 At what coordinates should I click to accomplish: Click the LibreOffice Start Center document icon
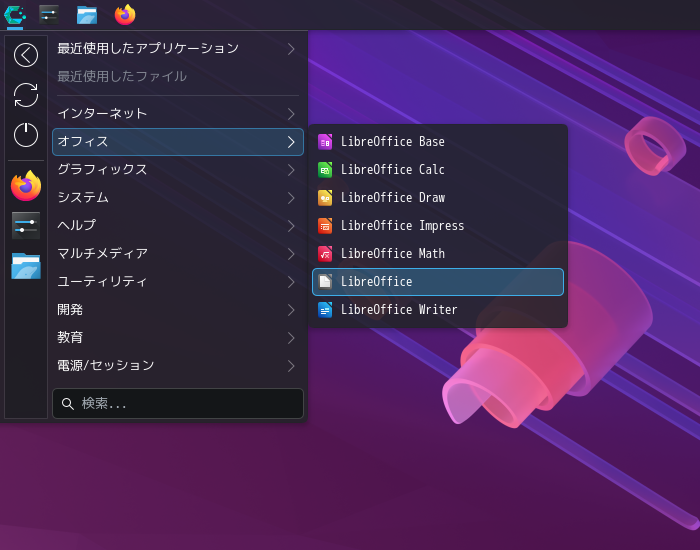pyautogui.click(x=325, y=282)
